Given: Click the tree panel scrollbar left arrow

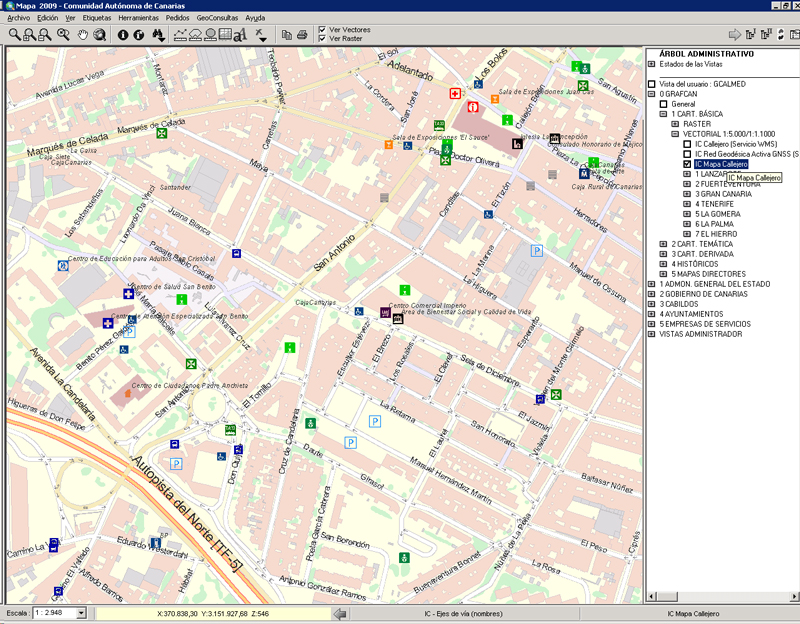Looking at the screenshot, I should click(651, 596).
